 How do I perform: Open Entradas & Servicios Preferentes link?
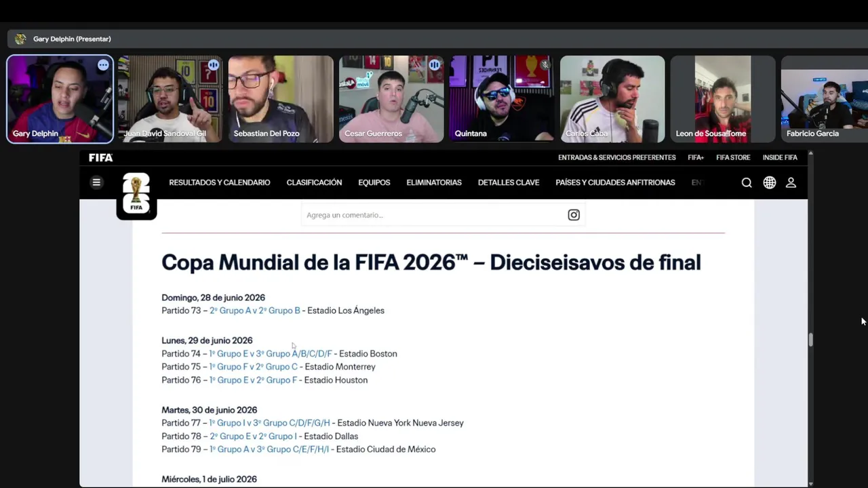(617, 157)
